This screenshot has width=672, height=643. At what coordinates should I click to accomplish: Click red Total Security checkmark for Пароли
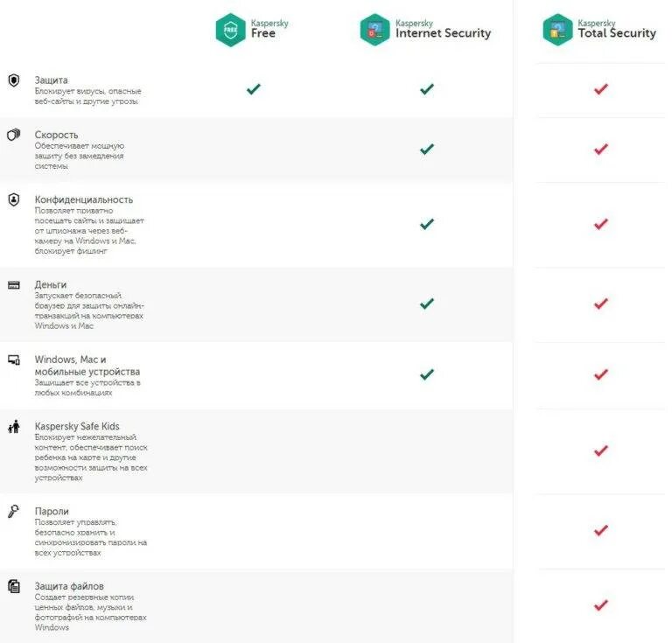coord(600,530)
